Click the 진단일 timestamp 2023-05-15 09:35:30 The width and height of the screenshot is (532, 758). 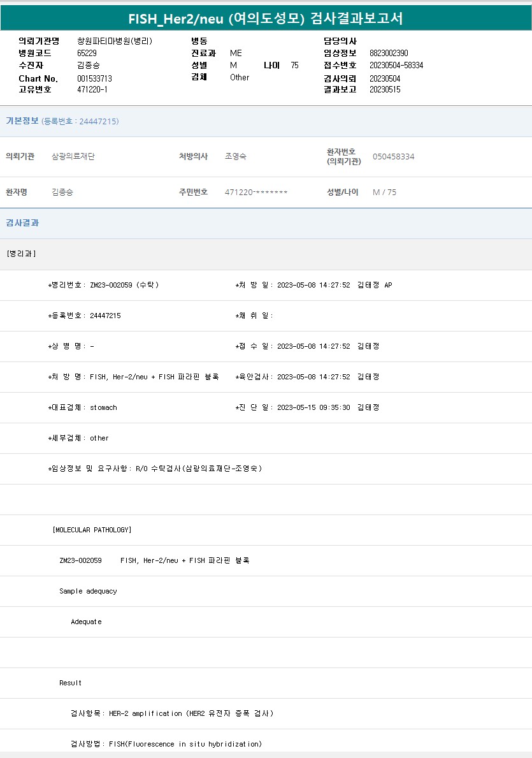point(313,407)
